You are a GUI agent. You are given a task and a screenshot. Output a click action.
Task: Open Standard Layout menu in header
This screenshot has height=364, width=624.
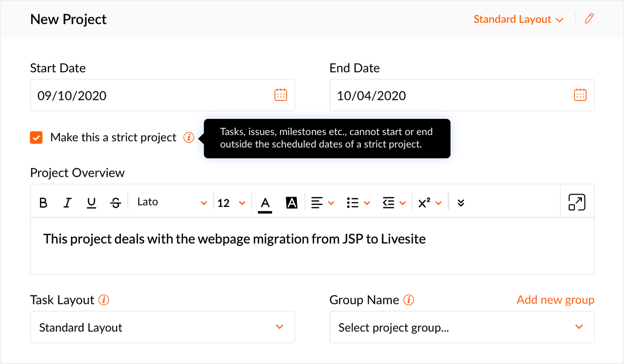click(518, 19)
